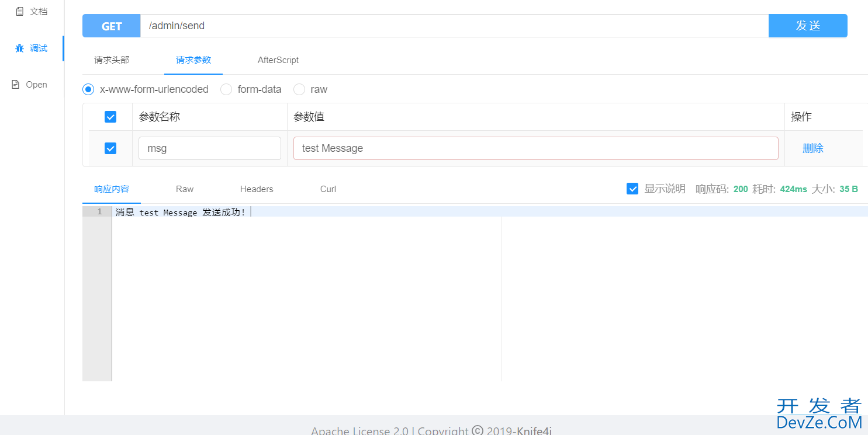Click 删除 link for msg parameter
The width and height of the screenshot is (868, 435).
point(813,148)
